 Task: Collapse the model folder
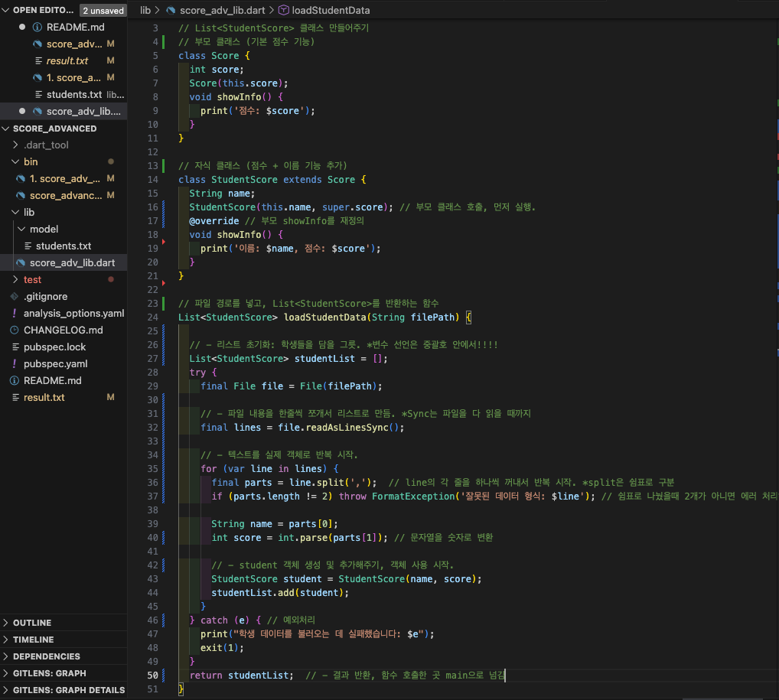(21, 229)
